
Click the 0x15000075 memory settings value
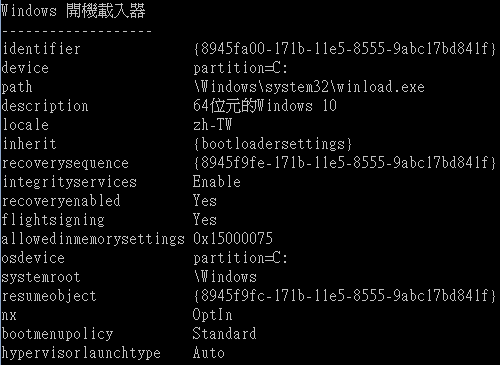(233, 239)
